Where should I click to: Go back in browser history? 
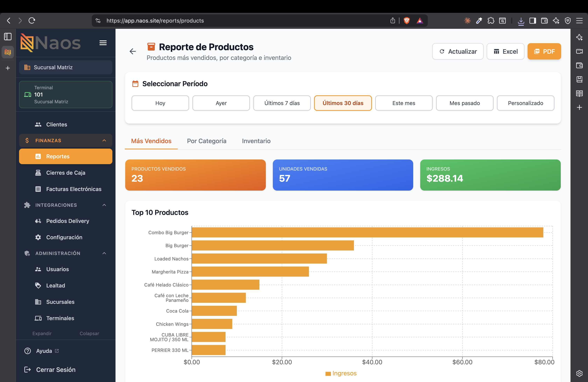tap(9, 20)
